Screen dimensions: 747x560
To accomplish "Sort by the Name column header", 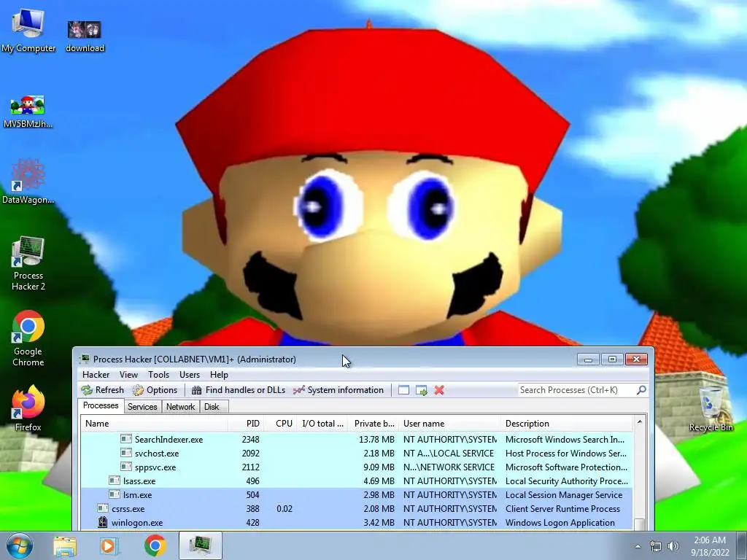I will 154,424.
